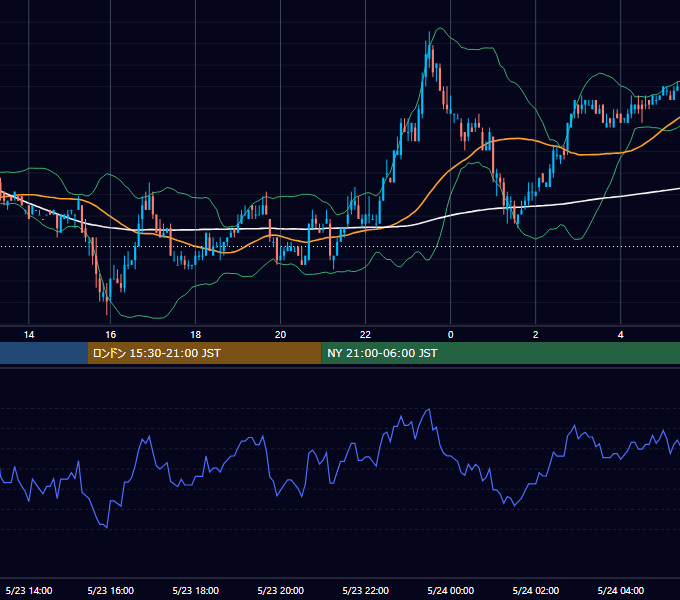The image size is (680, 600).
Task: Click the oscillator line peak before midnight
Action: 429,409
